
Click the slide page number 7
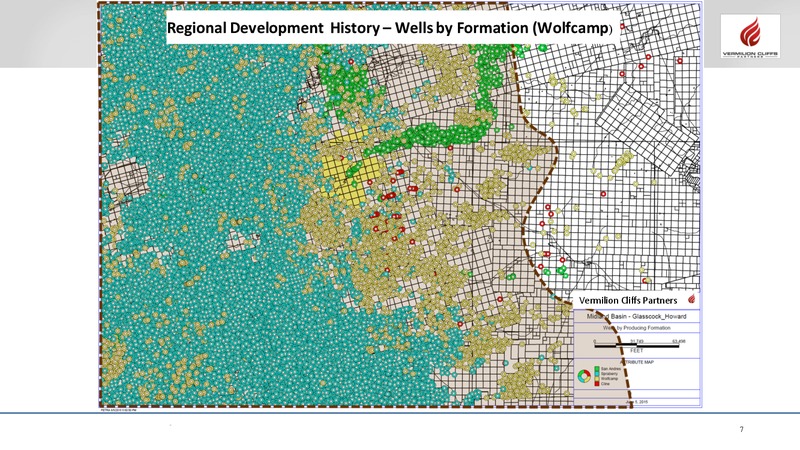[741, 429]
